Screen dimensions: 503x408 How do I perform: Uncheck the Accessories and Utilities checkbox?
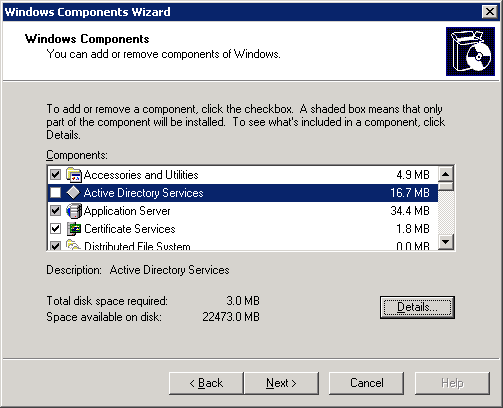pos(55,175)
